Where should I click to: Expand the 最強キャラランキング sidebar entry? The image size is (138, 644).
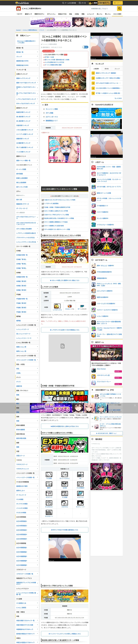(27, 78)
